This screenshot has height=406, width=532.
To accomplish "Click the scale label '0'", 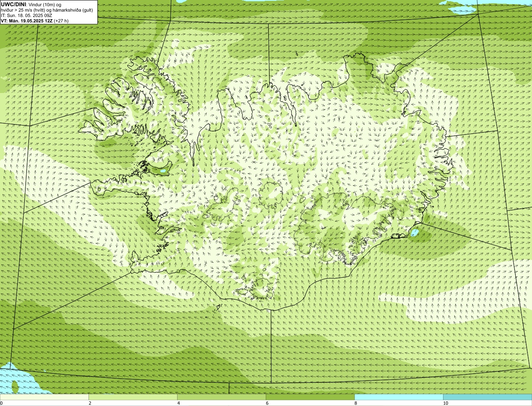I will (1, 403).
